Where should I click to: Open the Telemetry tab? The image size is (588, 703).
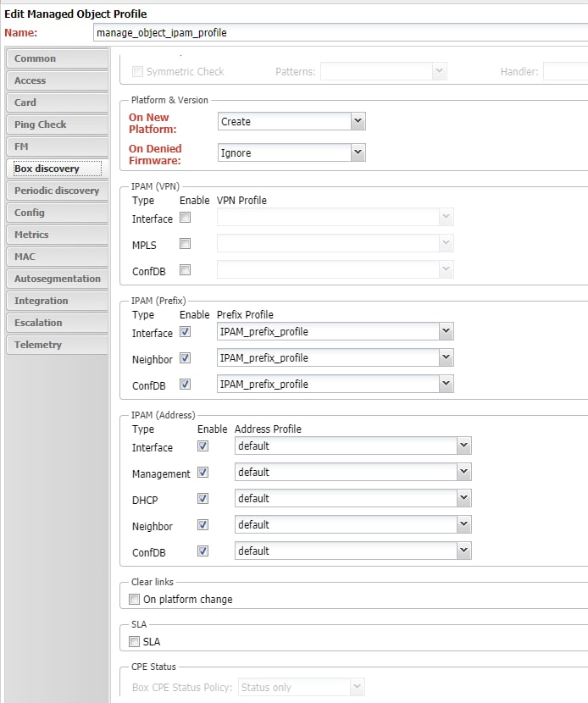57,345
